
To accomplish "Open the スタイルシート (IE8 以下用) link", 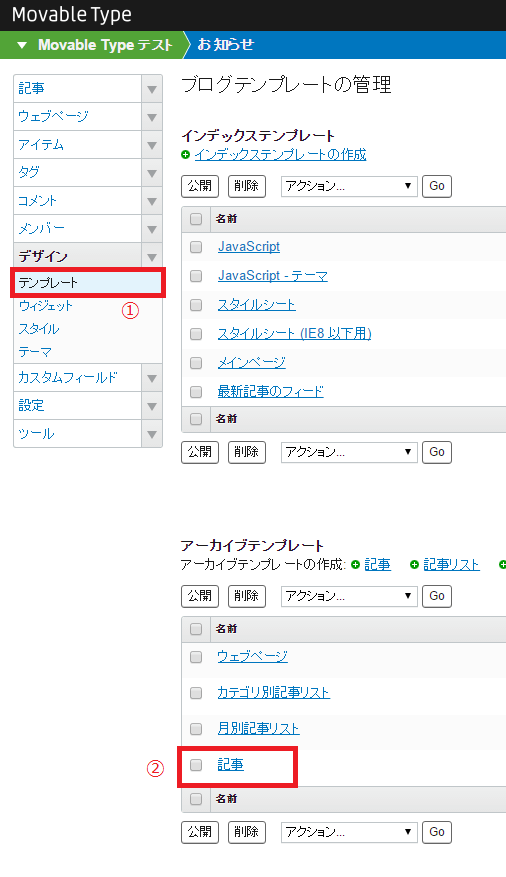I will tap(295, 334).
